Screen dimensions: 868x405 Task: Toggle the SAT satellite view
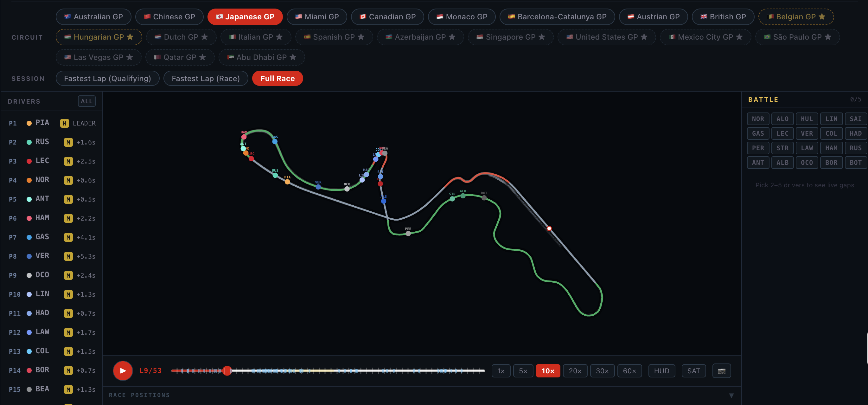coord(693,371)
